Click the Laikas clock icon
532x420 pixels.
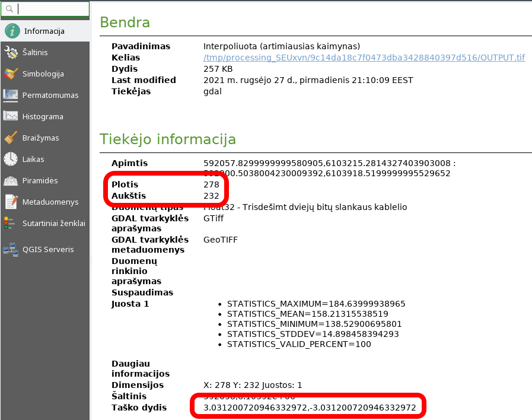(11, 159)
